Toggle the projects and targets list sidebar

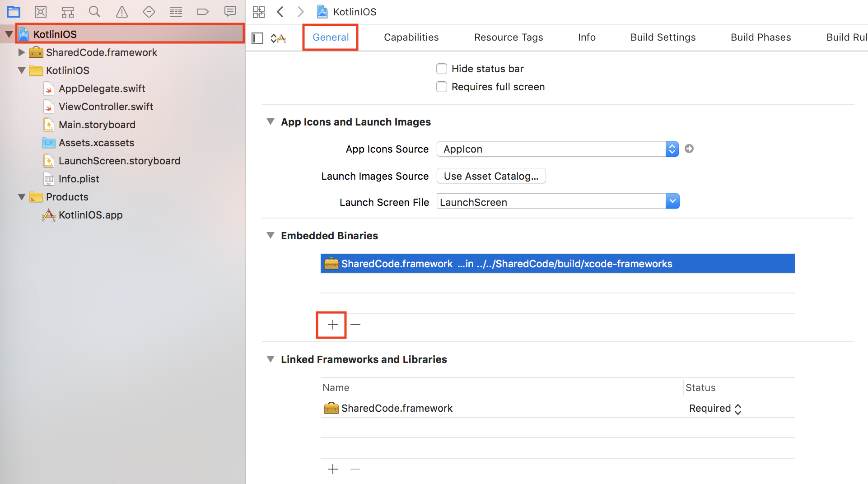click(257, 38)
